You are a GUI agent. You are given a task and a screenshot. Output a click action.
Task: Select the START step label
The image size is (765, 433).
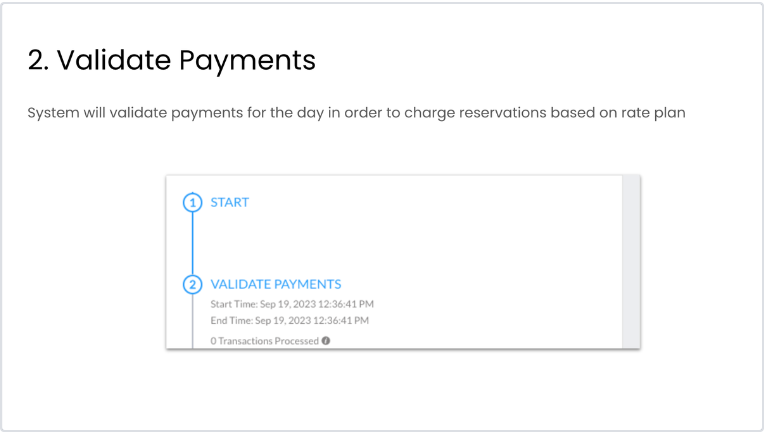pyautogui.click(x=230, y=202)
